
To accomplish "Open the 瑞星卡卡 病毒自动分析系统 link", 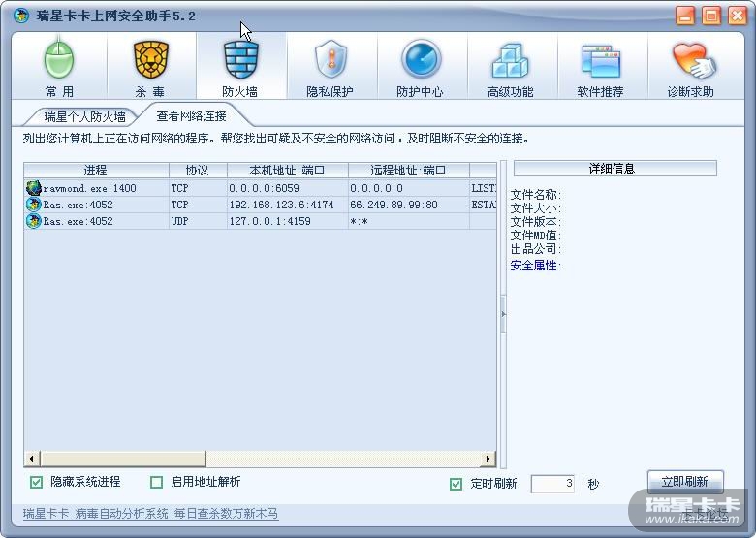I will [x=150, y=514].
